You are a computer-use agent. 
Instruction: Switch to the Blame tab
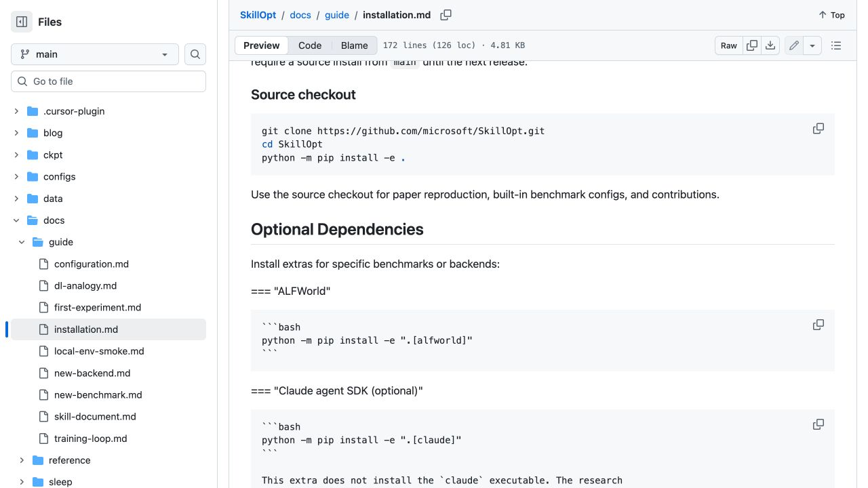click(355, 45)
